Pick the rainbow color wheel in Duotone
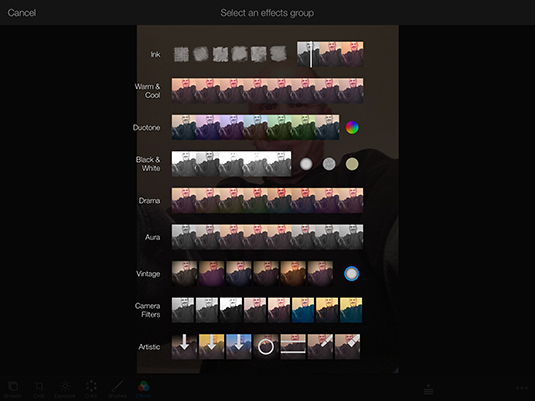The width and height of the screenshot is (535, 401). coord(352,127)
